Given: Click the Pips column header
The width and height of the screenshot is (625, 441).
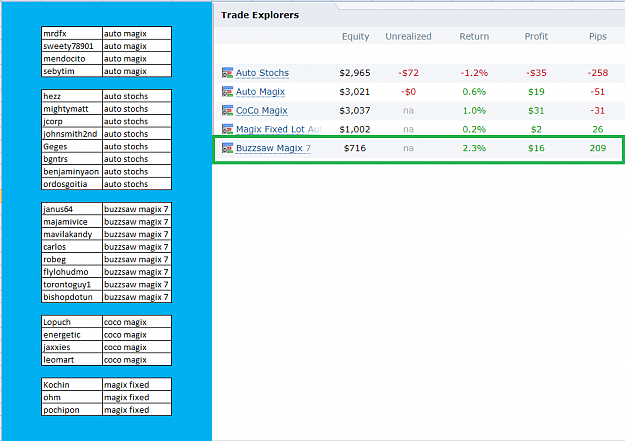Looking at the screenshot, I should click(x=597, y=36).
